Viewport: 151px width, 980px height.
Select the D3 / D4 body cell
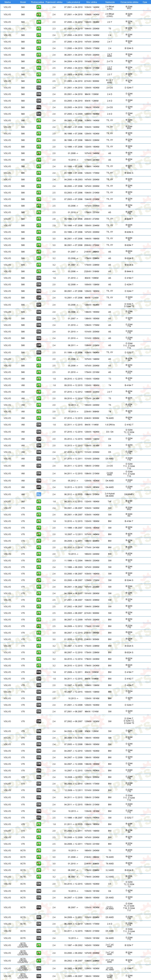[x=109, y=432]
